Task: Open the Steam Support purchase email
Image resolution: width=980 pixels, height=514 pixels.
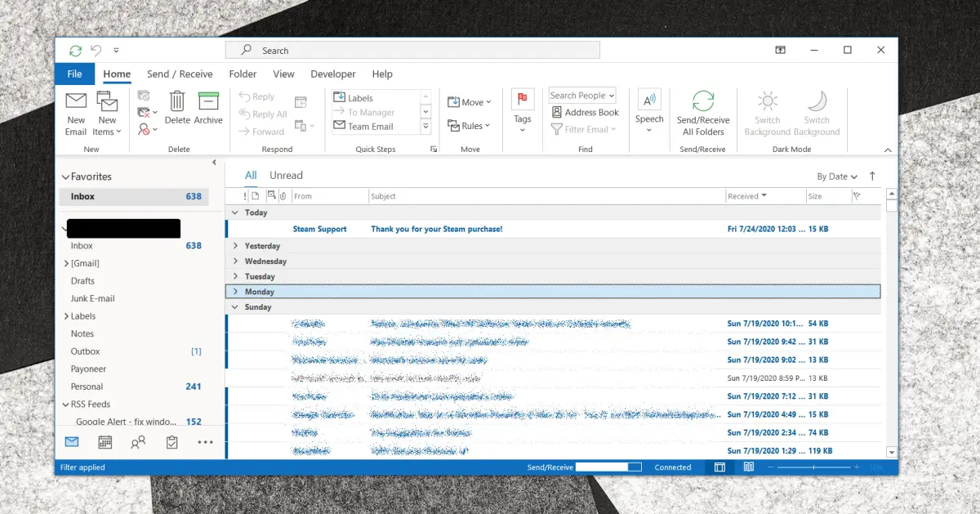Action: tap(436, 230)
